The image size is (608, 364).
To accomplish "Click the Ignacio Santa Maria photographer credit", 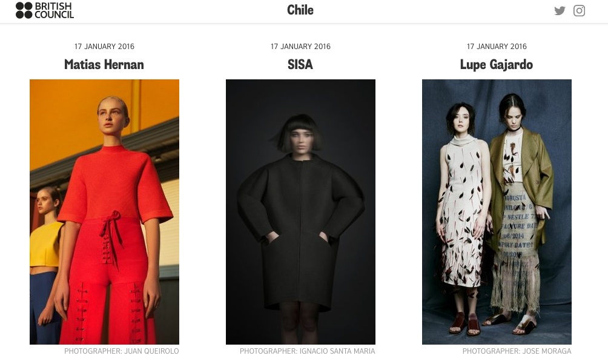I will coord(307,351).
